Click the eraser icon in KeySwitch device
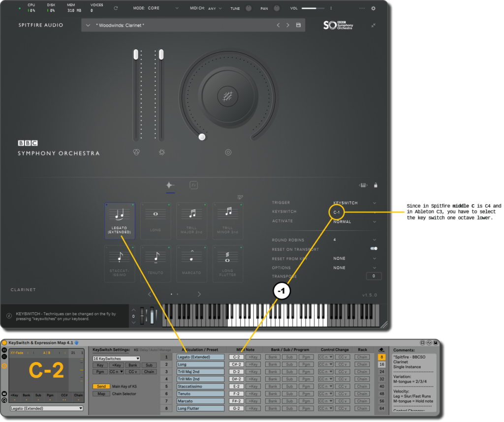This screenshot has height=422, width=504. pyautogui.click(x=381, y=350)
